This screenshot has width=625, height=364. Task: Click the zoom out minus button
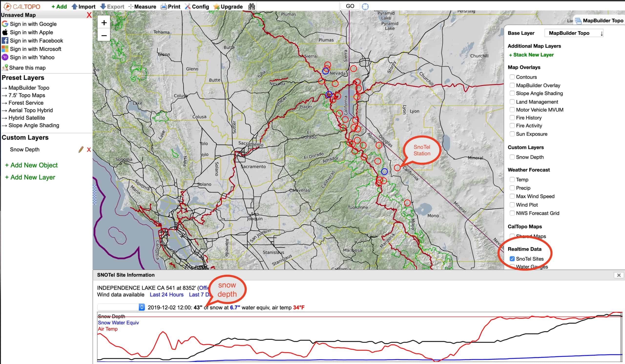(x=104, y=35)
